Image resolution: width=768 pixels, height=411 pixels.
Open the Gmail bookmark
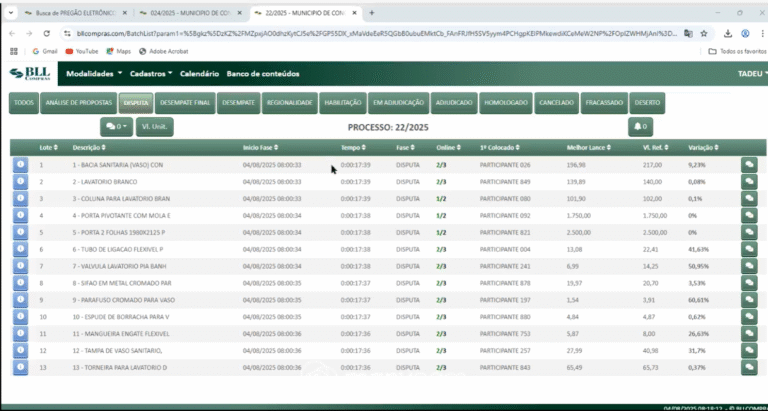point(45,51)
